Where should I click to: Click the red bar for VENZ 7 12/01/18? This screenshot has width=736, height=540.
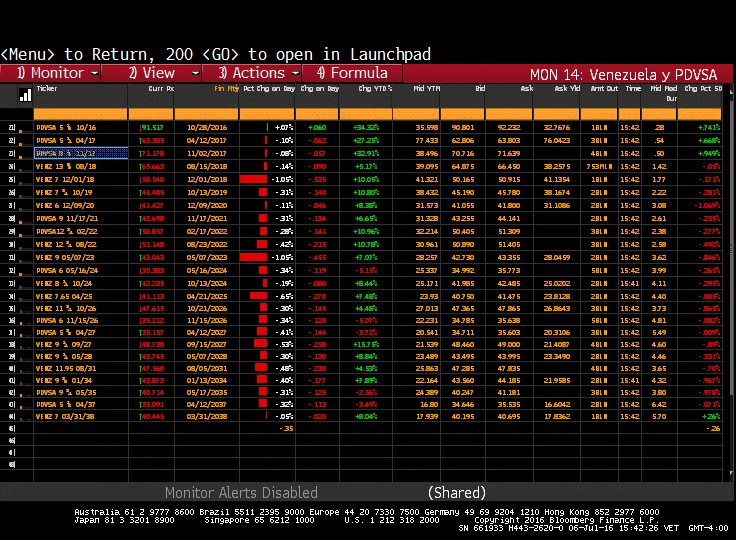[x=253, y=179]
